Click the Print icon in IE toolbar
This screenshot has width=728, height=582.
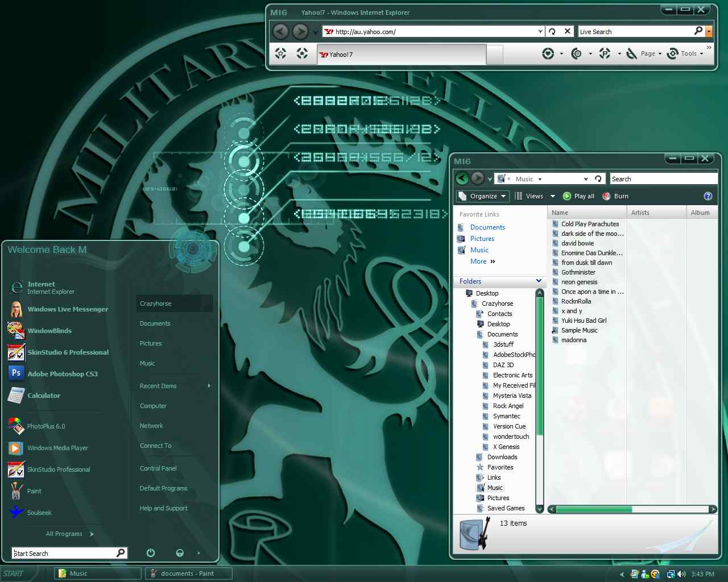click(605, 53)
